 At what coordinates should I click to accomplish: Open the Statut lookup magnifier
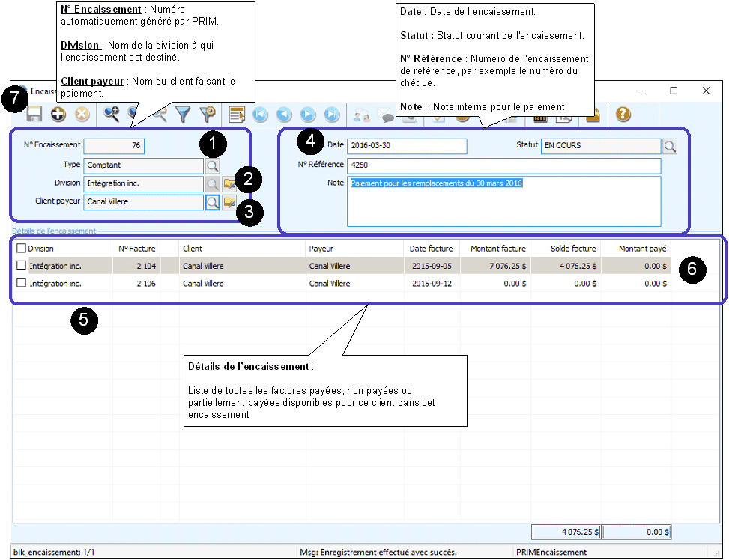pos(669,146)
